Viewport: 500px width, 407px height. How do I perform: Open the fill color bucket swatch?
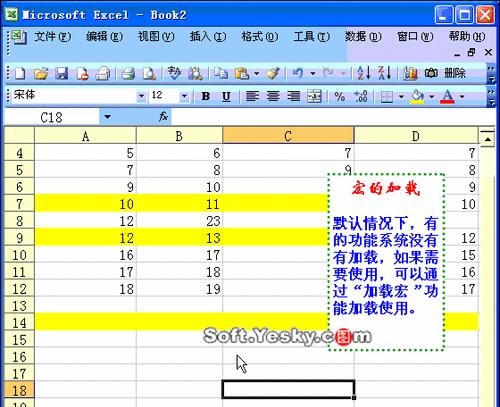pos(418,96)
